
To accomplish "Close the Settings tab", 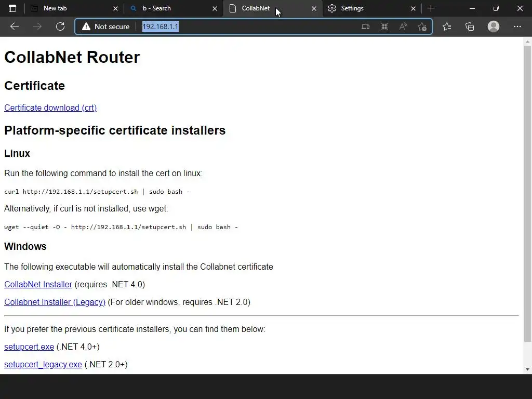I will (x=413, y=8).
